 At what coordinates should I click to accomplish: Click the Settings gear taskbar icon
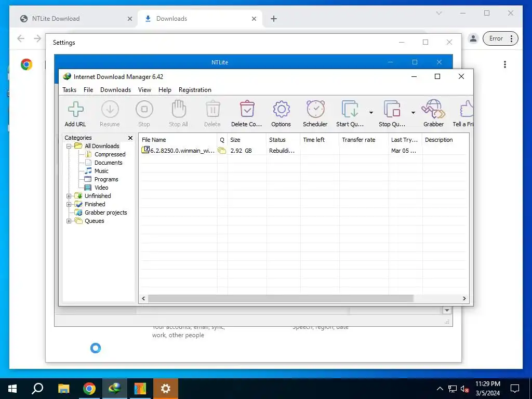166,389
